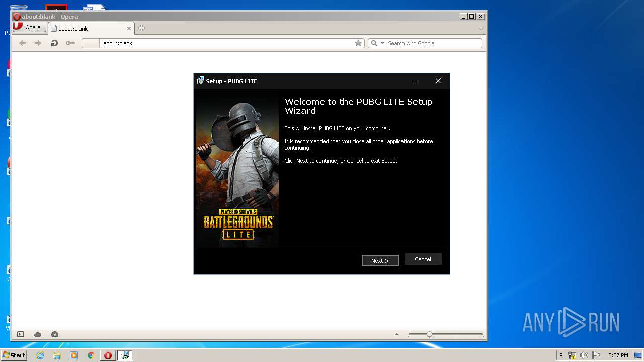Click Opera Turbo speedometer icon
This screenshot has width=644, height=362.
tap(55, 334)
